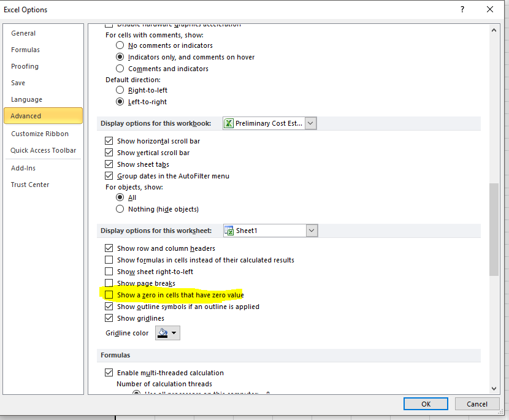Viewport: 509px width, 420px height.
Task: Confirm settings with OK button
Action: (x=426, y=403)
